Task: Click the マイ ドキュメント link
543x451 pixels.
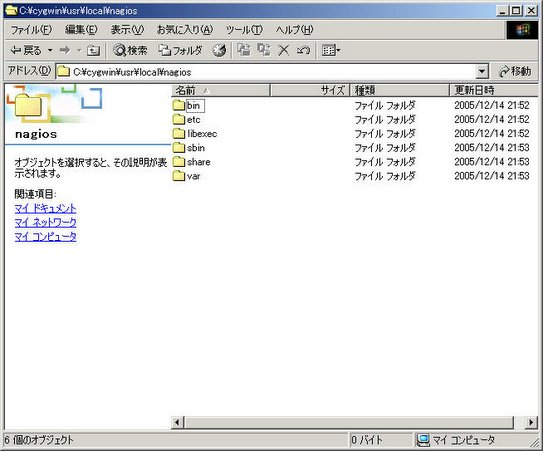Action: [45, 208]
